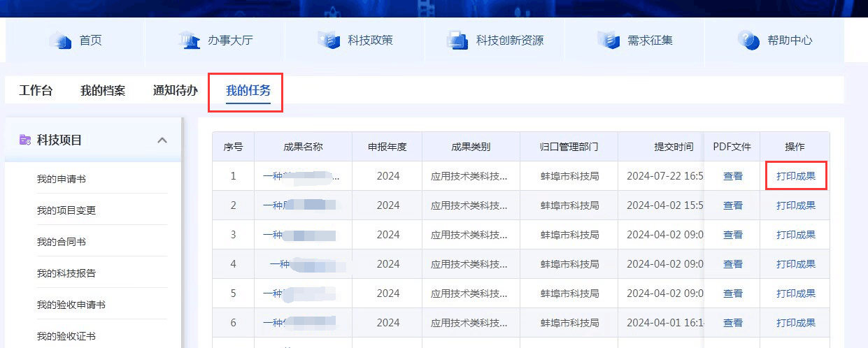868x348 pixels.
Task: Click 打印成果 for row 1
Action: 796,176
